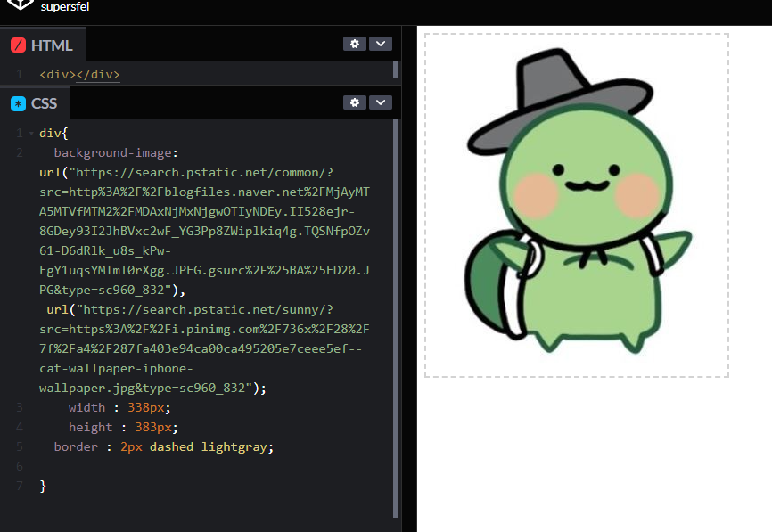Click the red HTML slash icon
This screenshot has height=532, width=772.
(18, 45)
